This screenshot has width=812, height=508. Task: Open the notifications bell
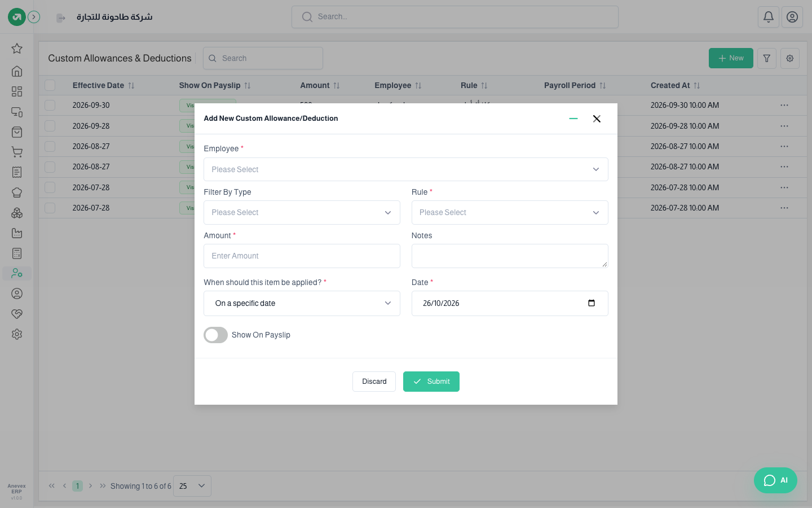coord(769,17)
